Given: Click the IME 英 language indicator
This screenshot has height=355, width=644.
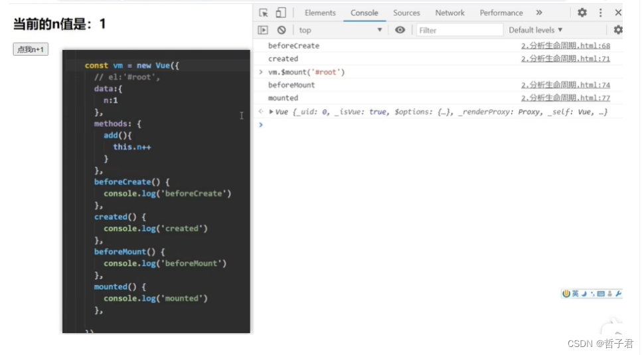Looking at the screenshot, I should pos(575,293).
